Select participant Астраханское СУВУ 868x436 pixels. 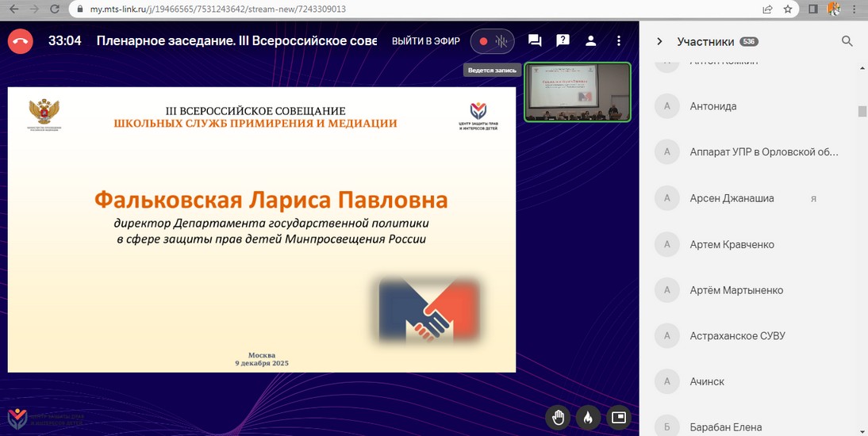(737, 336)
